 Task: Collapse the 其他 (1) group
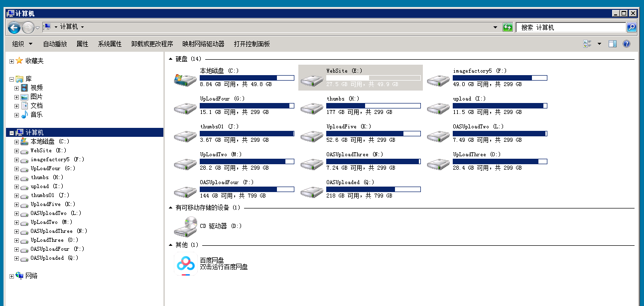click(x=171, y=245)
